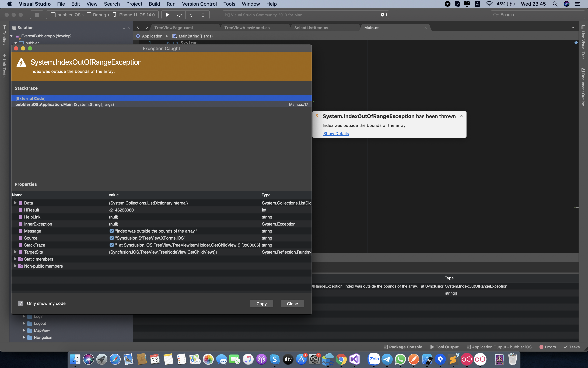Open the document tabs dropdown arrow
This screenshot has width=588, height=368.
coord(573,28)
